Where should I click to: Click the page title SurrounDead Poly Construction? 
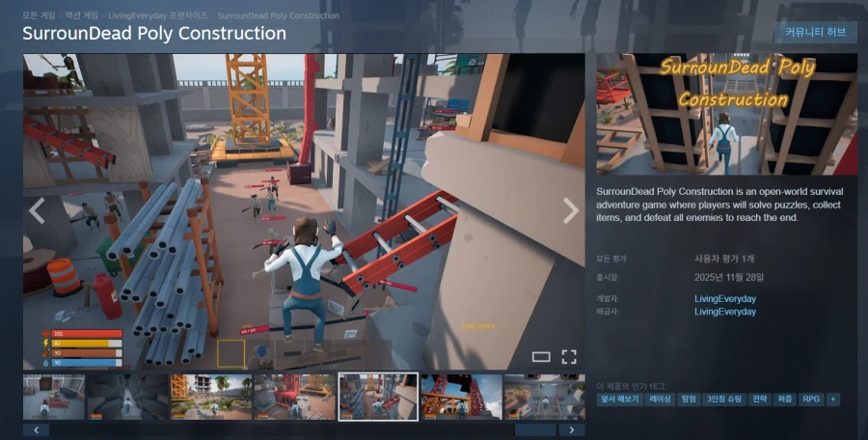(x=154, y=33)
